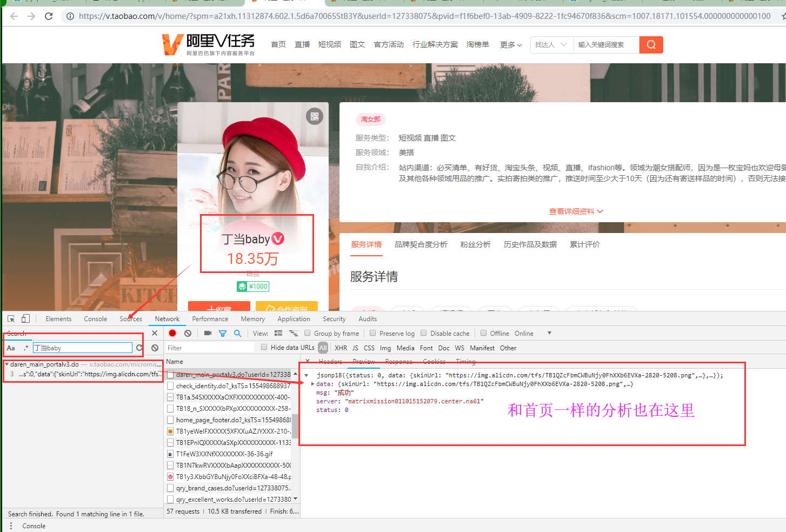Screen dimensions: 786x532
Task: Enable Preserve log checkbox
Action: [x=372, y=334]
